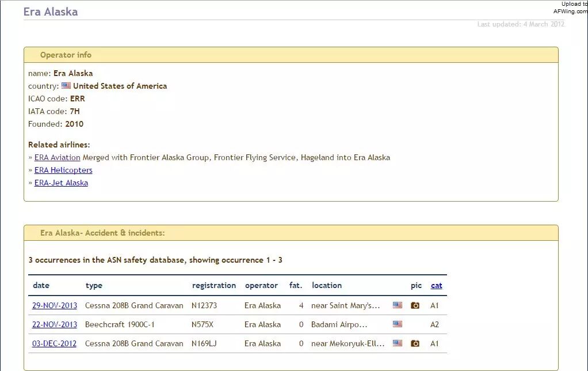Click the registration column header

[x=214, y=286]
